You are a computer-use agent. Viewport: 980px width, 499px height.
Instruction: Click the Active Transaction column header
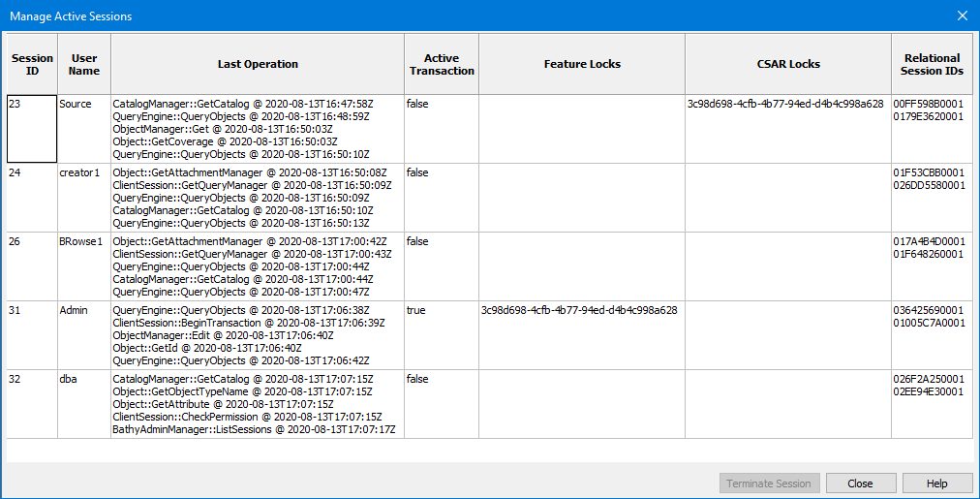[x=442, y=64]
